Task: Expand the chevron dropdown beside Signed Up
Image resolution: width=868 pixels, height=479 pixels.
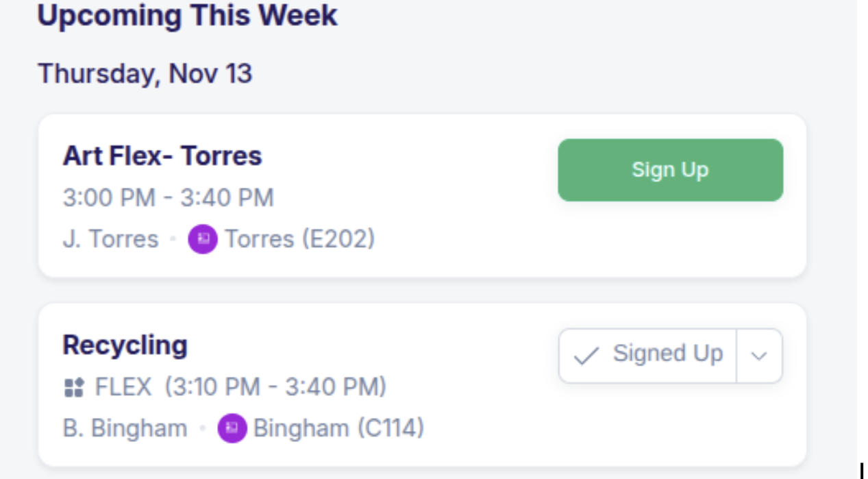Action: [759, 356]
